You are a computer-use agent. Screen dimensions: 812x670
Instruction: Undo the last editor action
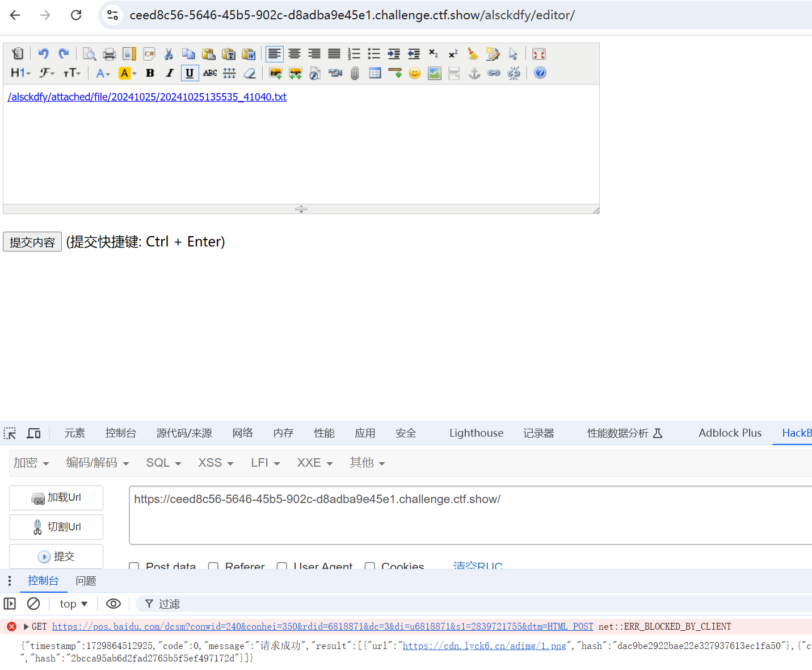(x=43, y=54)
